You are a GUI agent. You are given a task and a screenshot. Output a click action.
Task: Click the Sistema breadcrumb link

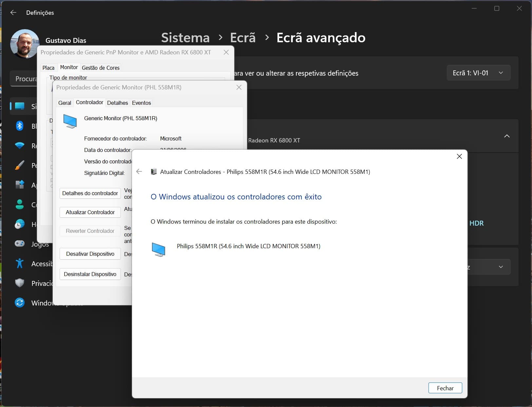[185, 38]
